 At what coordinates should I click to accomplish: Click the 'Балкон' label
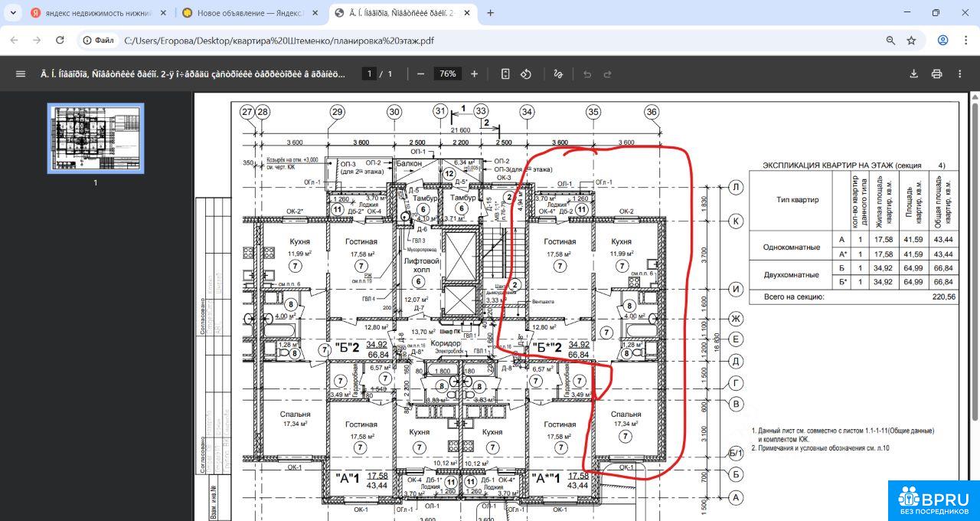pyautogui.click(x=408, y=164)
